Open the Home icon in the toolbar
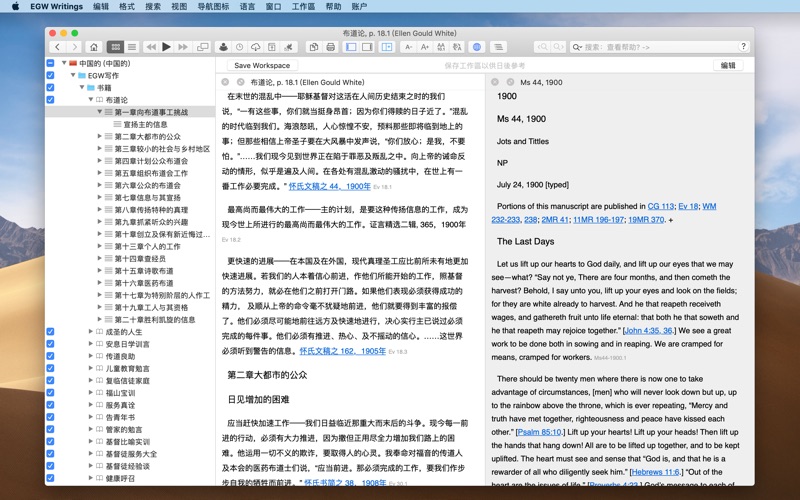The height and width of the screenshot is (500, 800). click(x=94, y=47)
